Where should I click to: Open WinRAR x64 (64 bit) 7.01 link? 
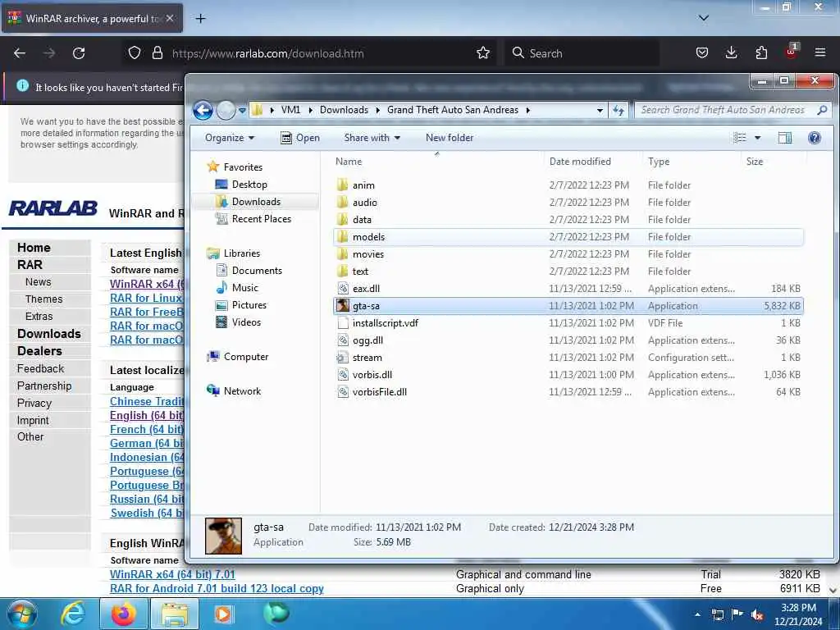coord(172,574)
